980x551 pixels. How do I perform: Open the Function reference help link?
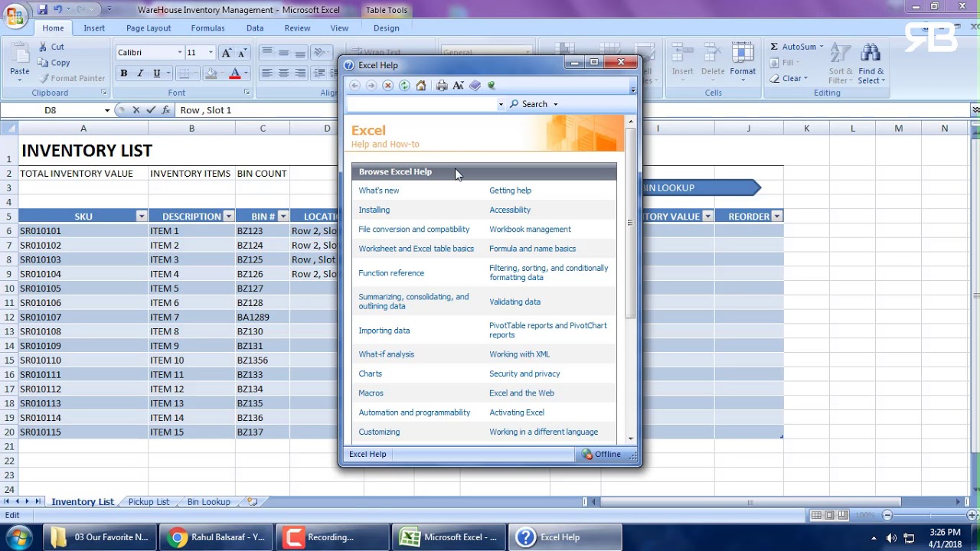(390, 273)
